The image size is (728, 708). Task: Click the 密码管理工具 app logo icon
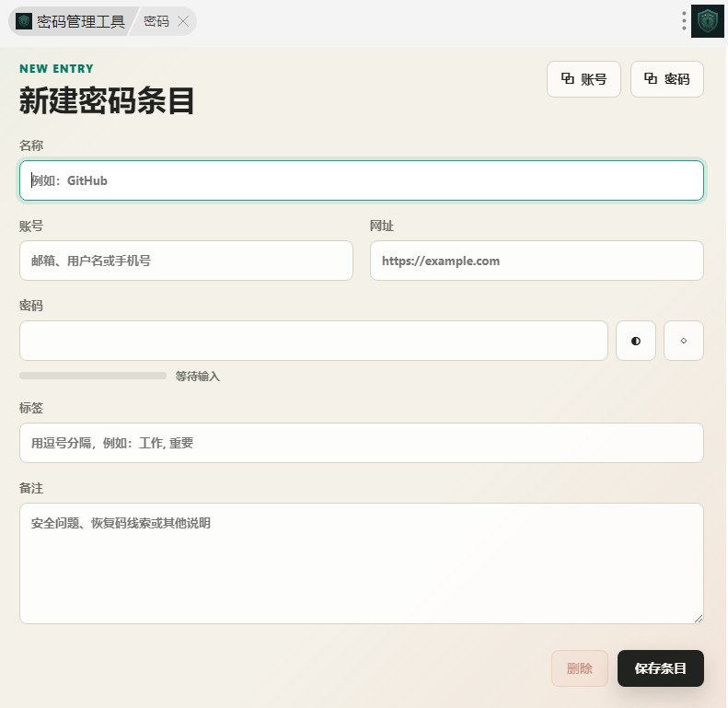tap(24, 21)
